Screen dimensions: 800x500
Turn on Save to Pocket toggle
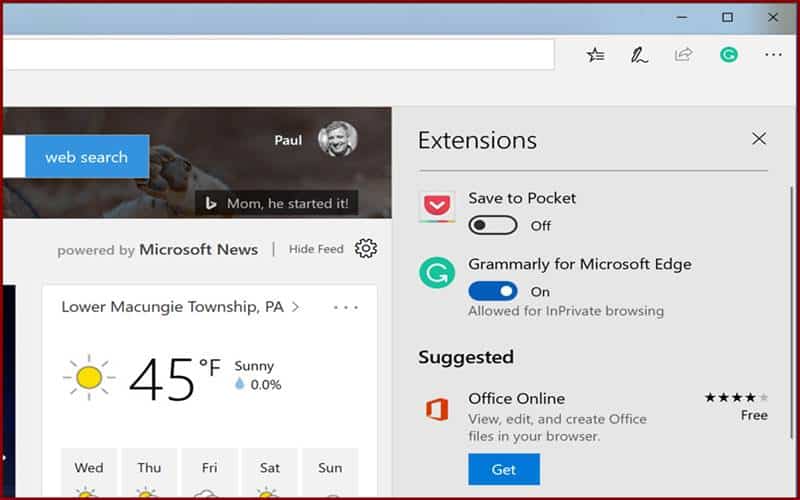[492, 225]
